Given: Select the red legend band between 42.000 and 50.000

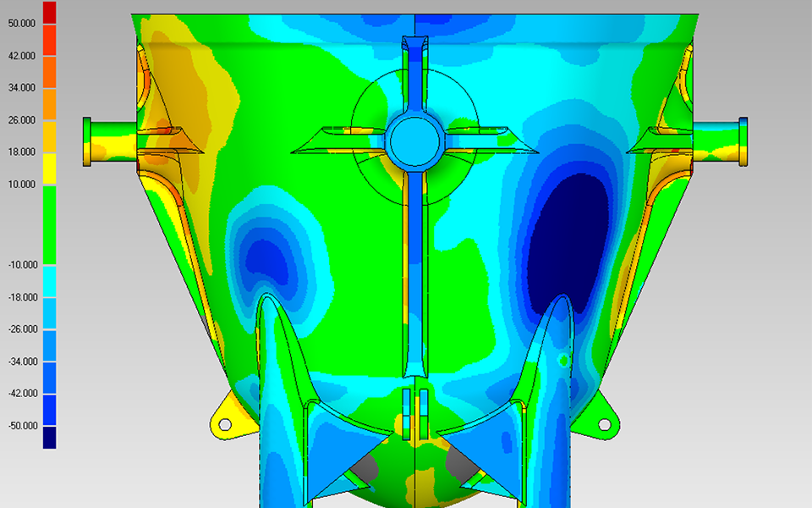Looking at the screenshot, I should point(49,40).
